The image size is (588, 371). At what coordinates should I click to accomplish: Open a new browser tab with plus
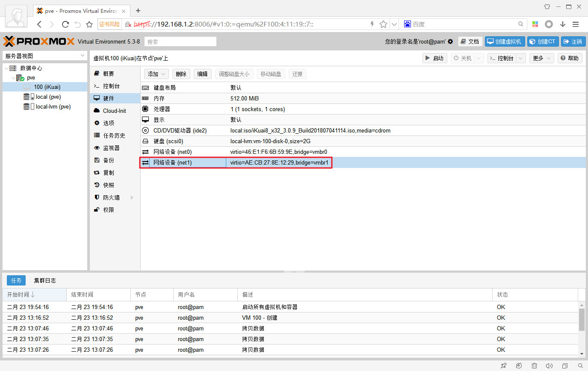(x=138, y=11)
